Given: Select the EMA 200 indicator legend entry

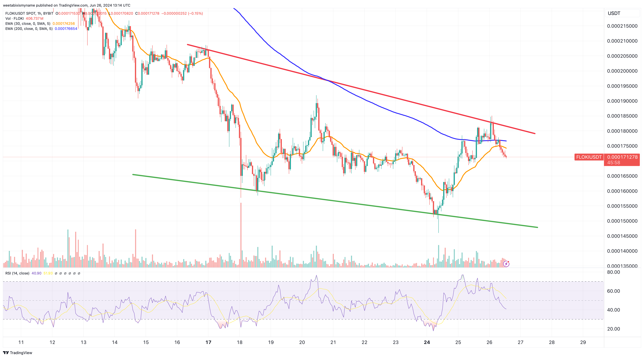Looking at the screenshot, I should click(29, 29).
